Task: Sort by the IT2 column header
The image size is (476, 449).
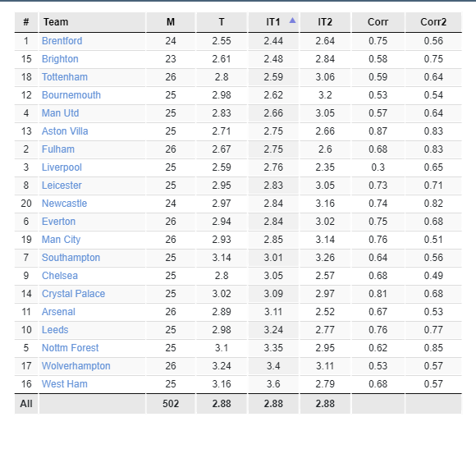Action: (325, 22)
